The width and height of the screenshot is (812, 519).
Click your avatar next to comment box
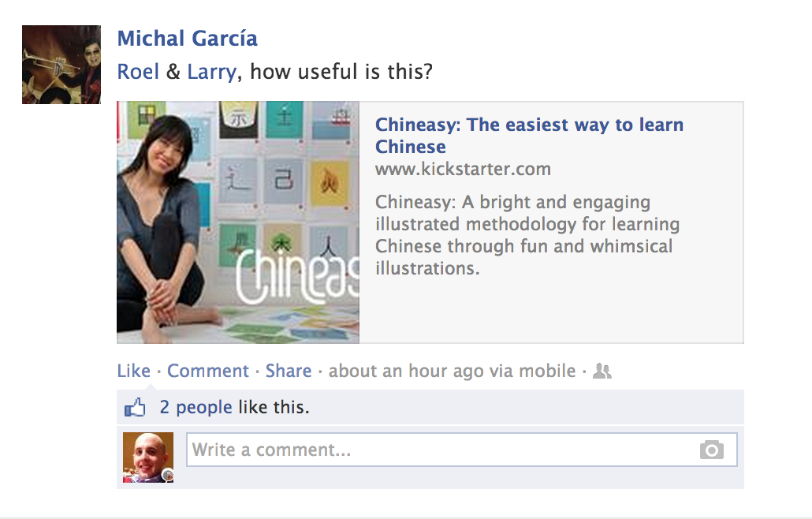coord(148,457)
